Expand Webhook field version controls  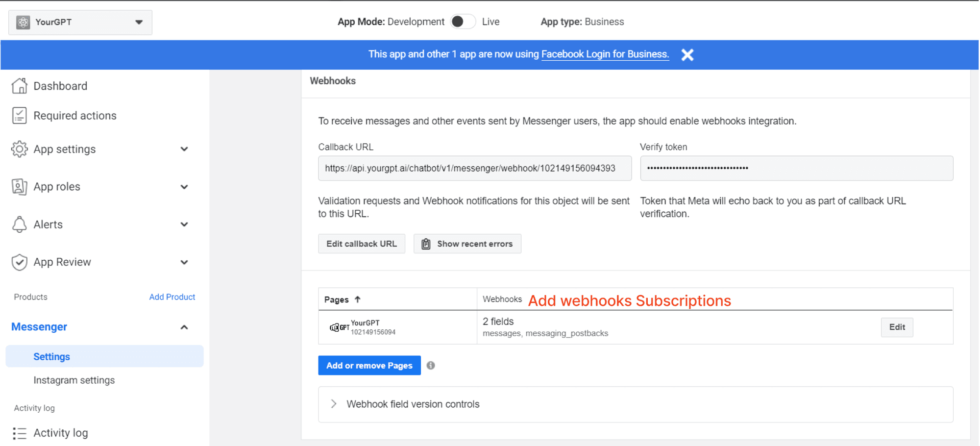point(334,404)
